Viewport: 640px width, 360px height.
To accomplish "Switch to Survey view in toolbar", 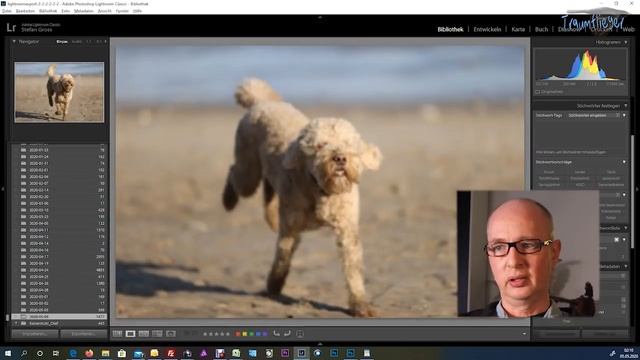I will click(x=157, y=334).
